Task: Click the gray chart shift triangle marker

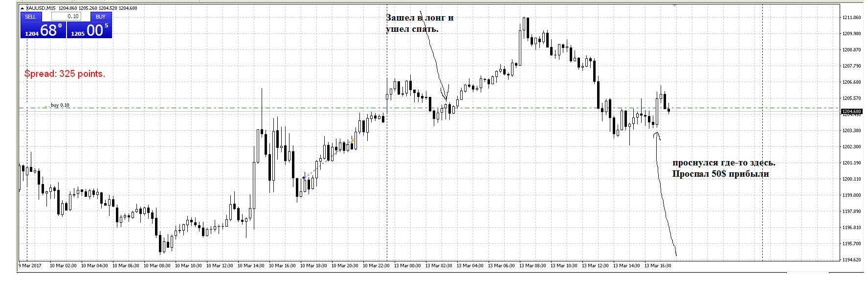Action: 674,5
